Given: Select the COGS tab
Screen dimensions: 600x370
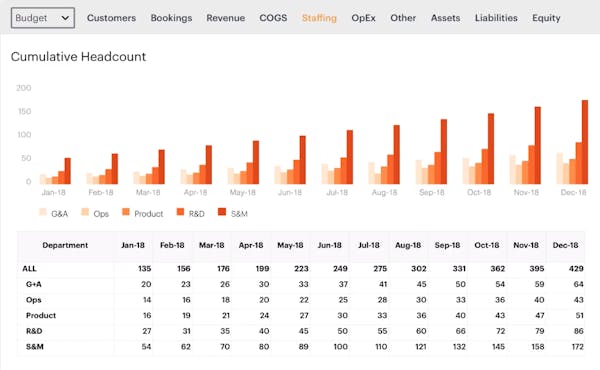Looking at the screenshot, I should (x=273, y=18).
